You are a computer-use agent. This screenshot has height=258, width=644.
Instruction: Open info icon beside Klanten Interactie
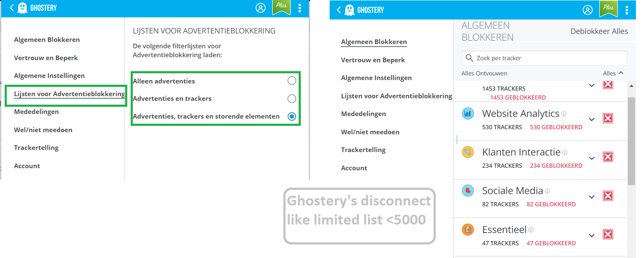(x=565, y=153)
